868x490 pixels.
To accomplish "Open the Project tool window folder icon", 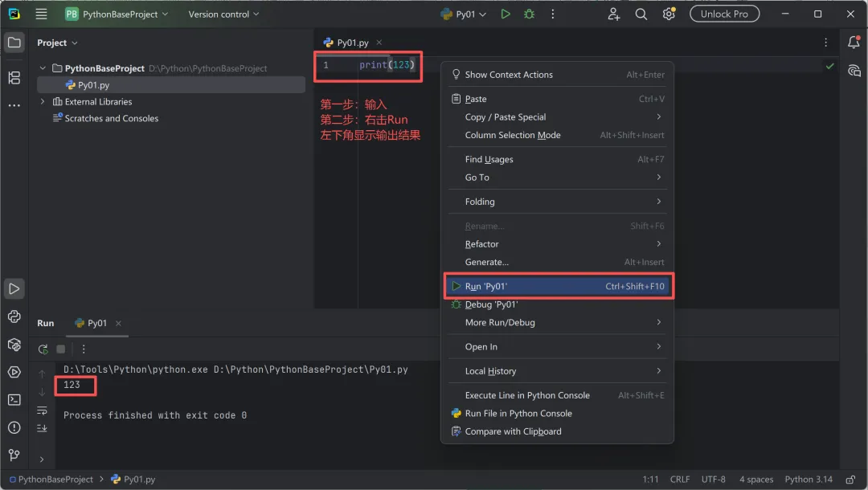I will [14, 43].
